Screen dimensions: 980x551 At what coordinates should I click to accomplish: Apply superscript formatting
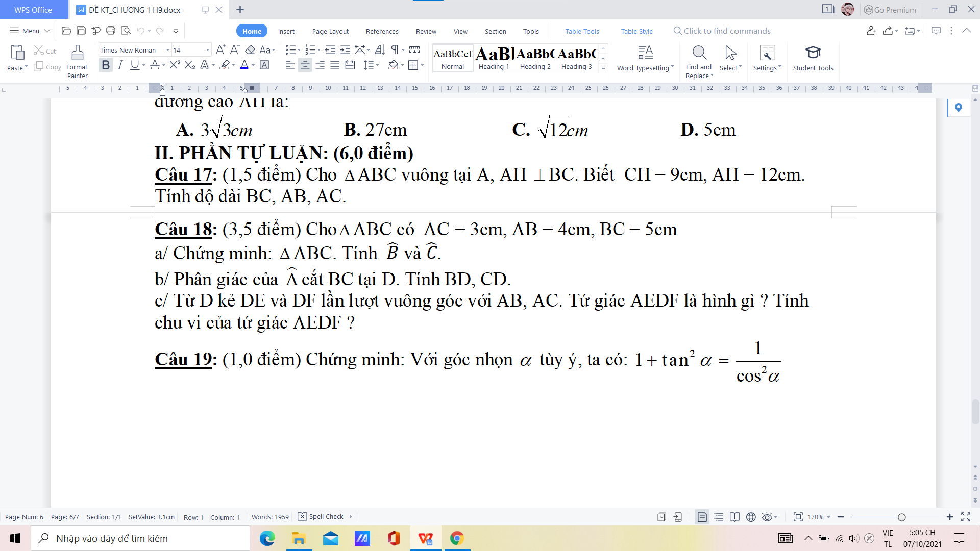tap(175, 65)
